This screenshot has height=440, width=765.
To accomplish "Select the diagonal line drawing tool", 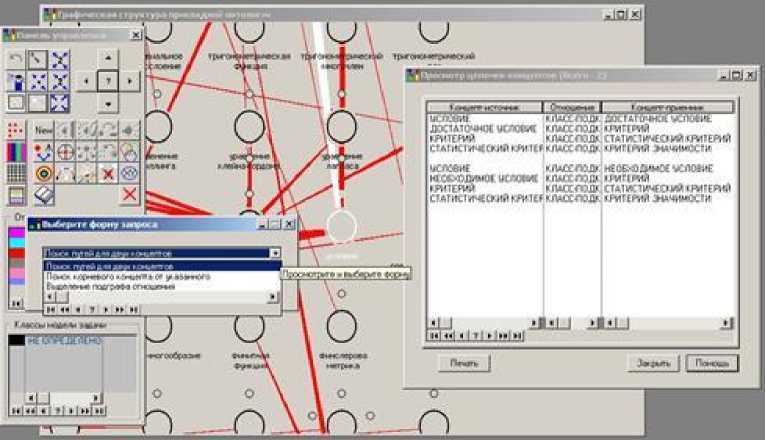I will point(38,60).
